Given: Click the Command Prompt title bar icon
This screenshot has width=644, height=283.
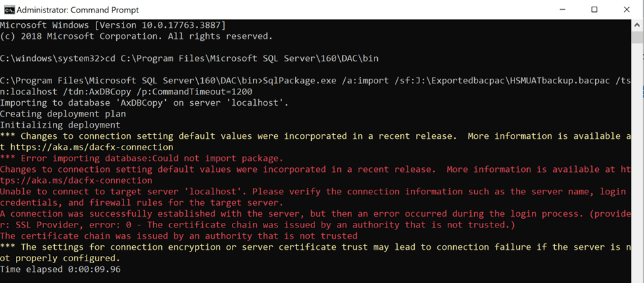Looking at the screenshot, I should click(7, 9).
